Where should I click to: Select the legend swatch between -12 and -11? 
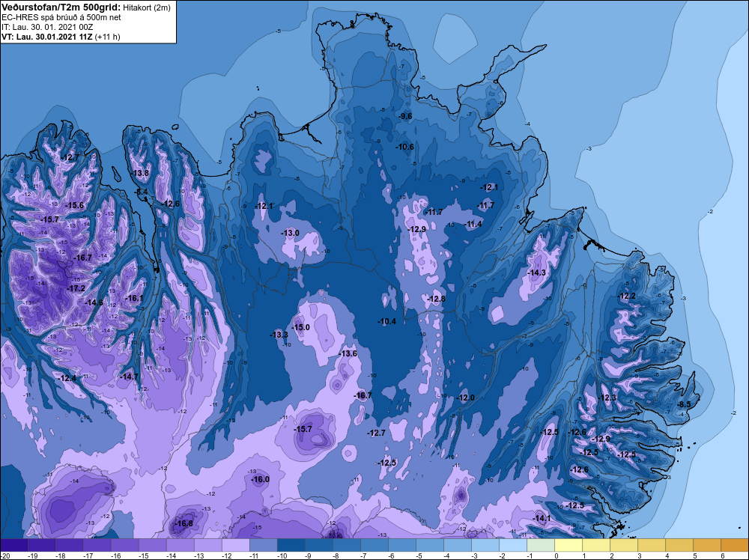click(x=236, y=545)
